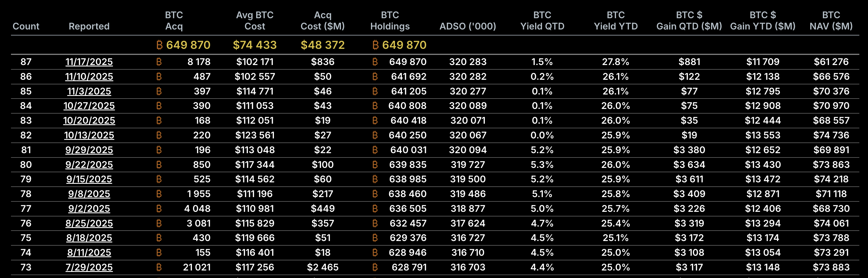Image resolution: width=868 pixels, height=278 pixels.
Task: Click the BTC NAV ($M) column header
Action: point(831,21)
